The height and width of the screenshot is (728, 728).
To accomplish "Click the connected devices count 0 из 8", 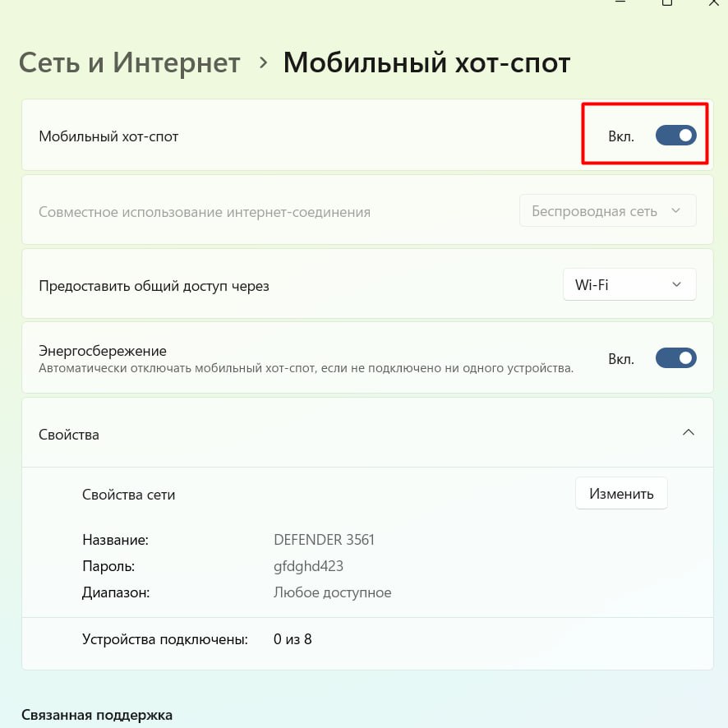I will pyautogui.click(x=293, y=638).
